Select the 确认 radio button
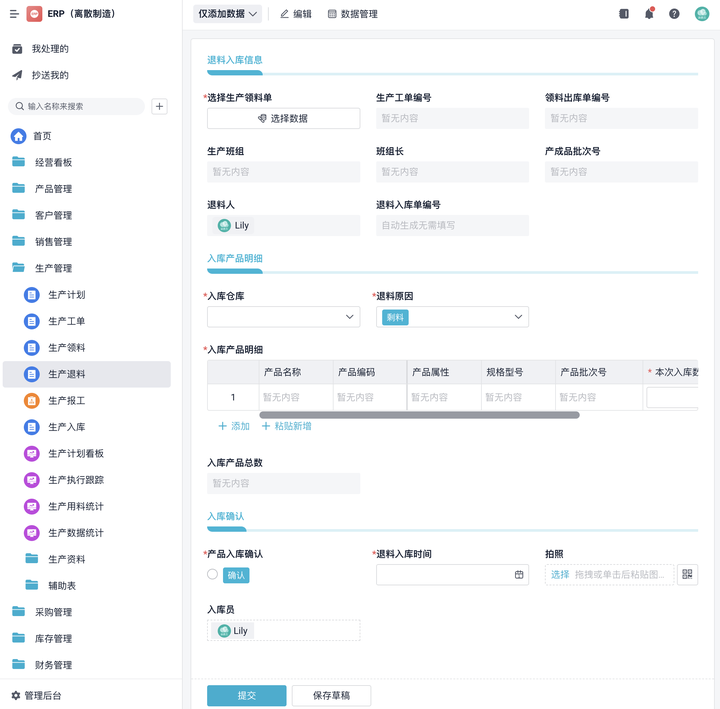This screenshot has width=720, height=709. 212,575
